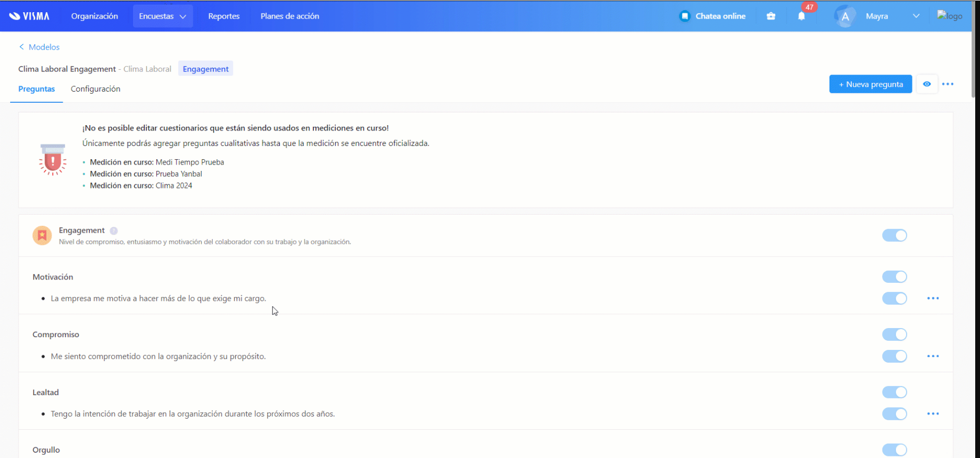Open options for the Compromiso question
Image resolution: width=980 pixels, height=458 pixels.
pos(933,356)
